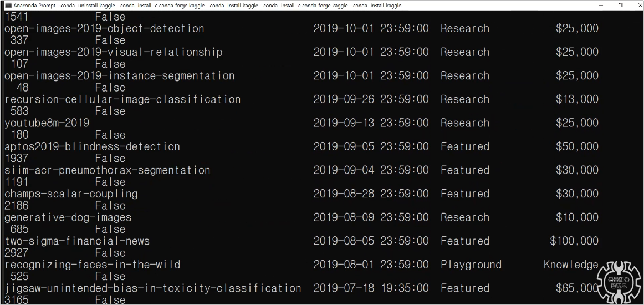Screen dimensions: 644x305
Task: Click Featured category in champs-scalar-coupling row
Action: point(465,194)
